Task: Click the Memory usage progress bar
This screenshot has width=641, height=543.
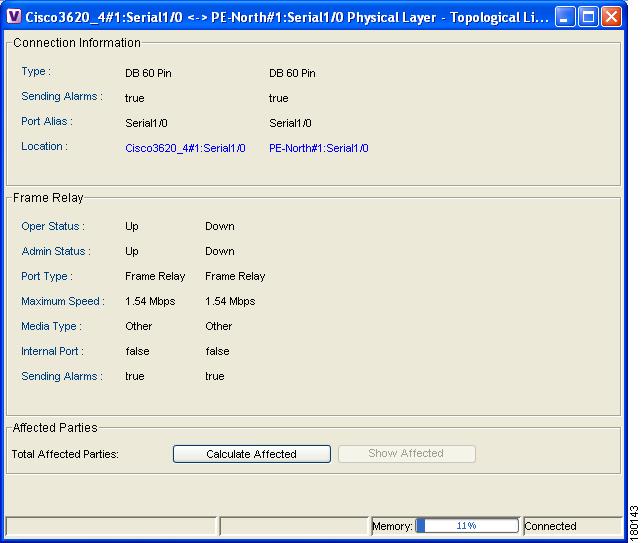Action: point(466,526)
